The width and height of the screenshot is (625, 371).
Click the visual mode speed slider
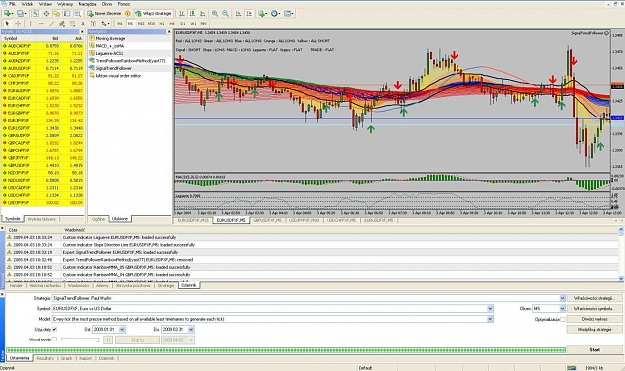(80, 340)
